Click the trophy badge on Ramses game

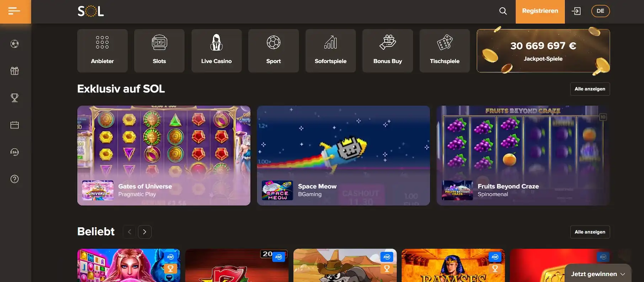tap(495, 269)
